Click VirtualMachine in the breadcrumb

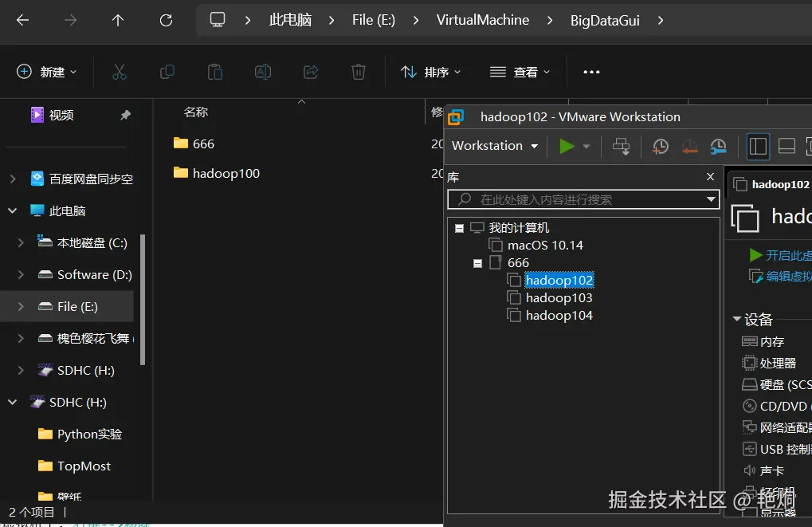pos(483,20)
